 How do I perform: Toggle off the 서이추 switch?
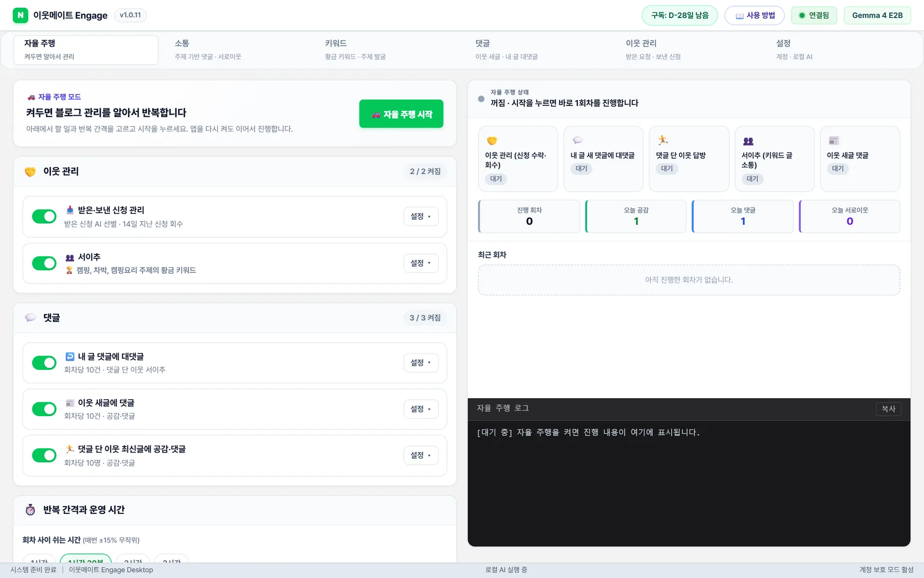coord(44,264)
